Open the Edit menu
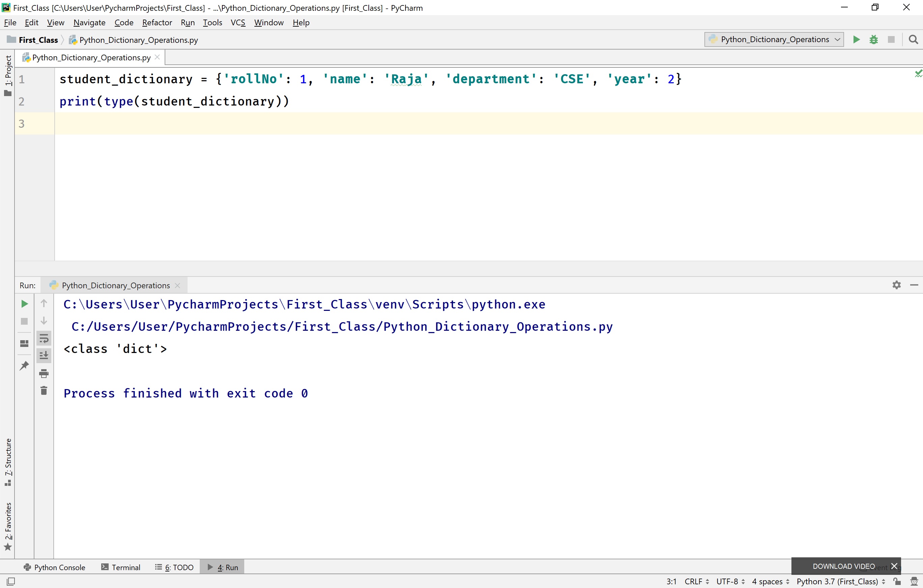 (x=31, y=23)
